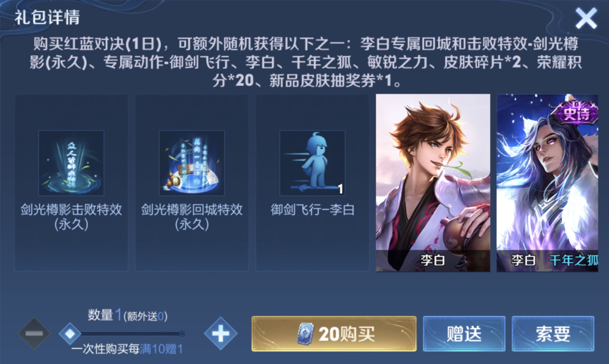Viewport: 609px width, 364px height.
Task: Click the end of the quantity slider track
Action: (182, 333)
